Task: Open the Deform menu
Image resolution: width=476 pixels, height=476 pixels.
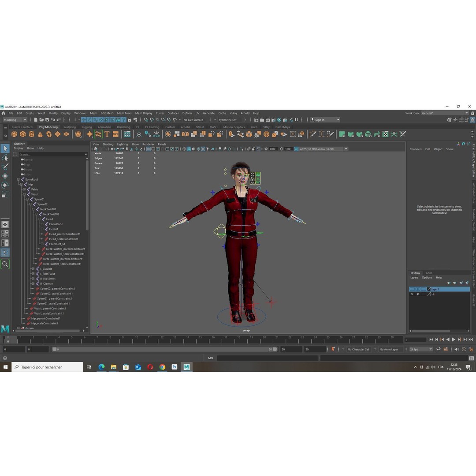Action: (x=187, y=113)
